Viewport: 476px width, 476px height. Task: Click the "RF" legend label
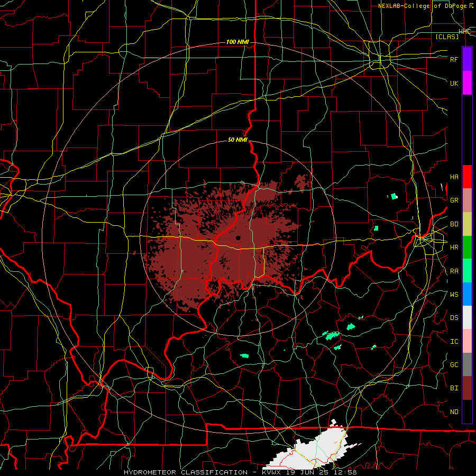(x=454, y=59)
